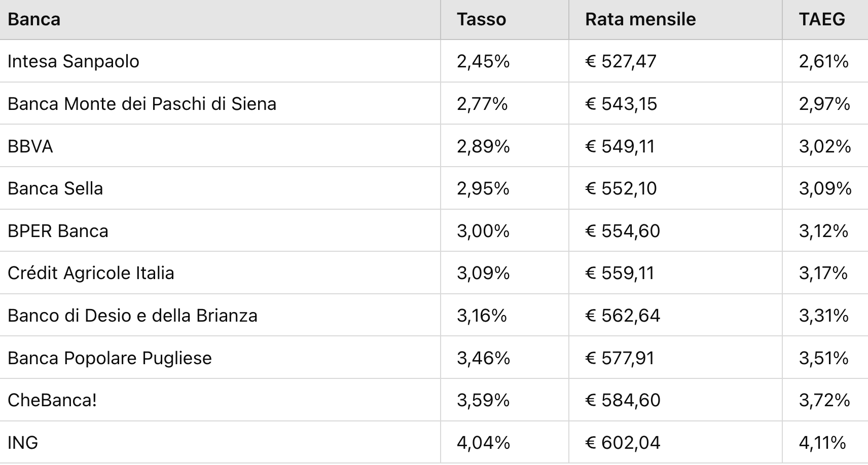This screenshot has height=465, width=868.
Task: Select the Banca Popolare Pugliese cell
Action: (x=110, y=358)
